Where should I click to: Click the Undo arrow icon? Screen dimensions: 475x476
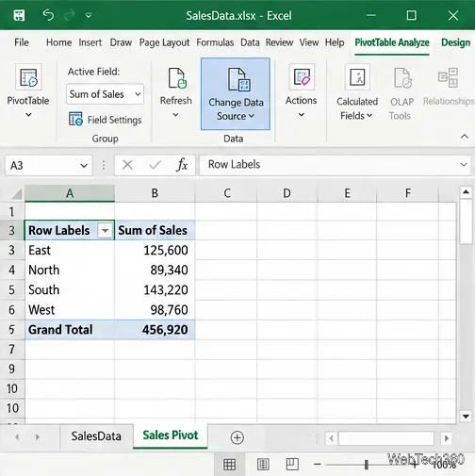(48, 15)
